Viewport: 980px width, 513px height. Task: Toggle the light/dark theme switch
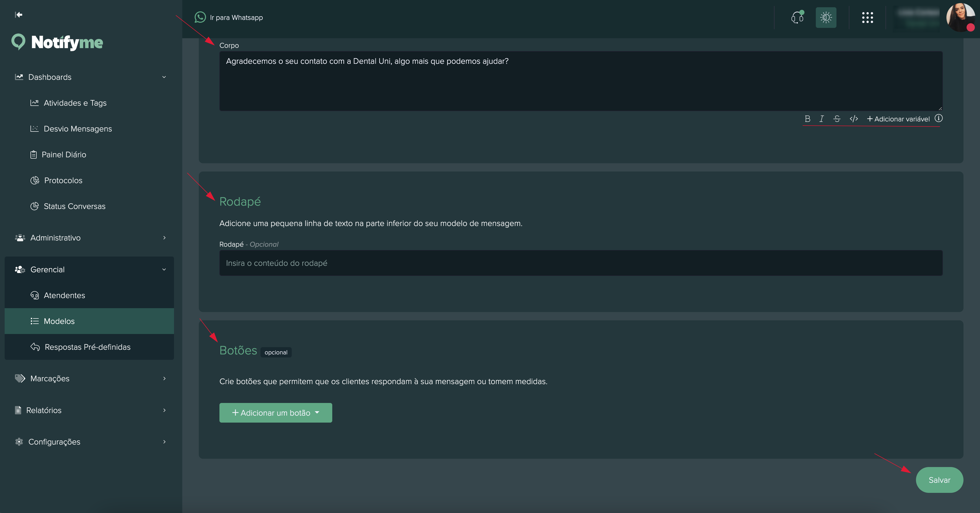(826, 18)
